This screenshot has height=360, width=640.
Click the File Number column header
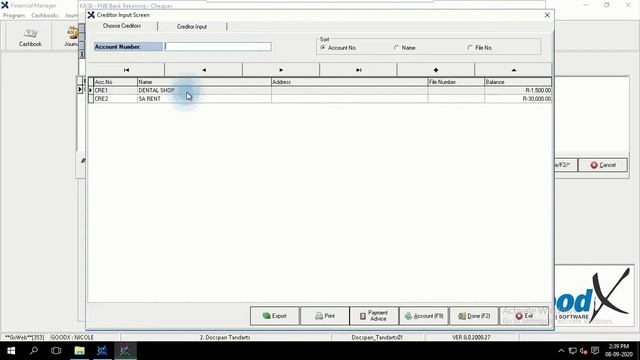pos(456,82)
